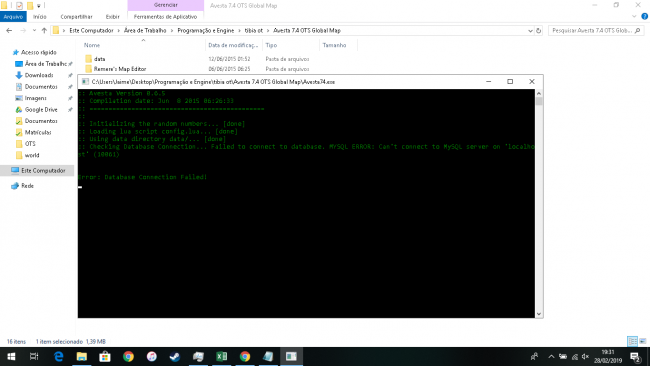650x366 pixels.
Task: Switch to large icons view toggle
Action: pos(643,342)
